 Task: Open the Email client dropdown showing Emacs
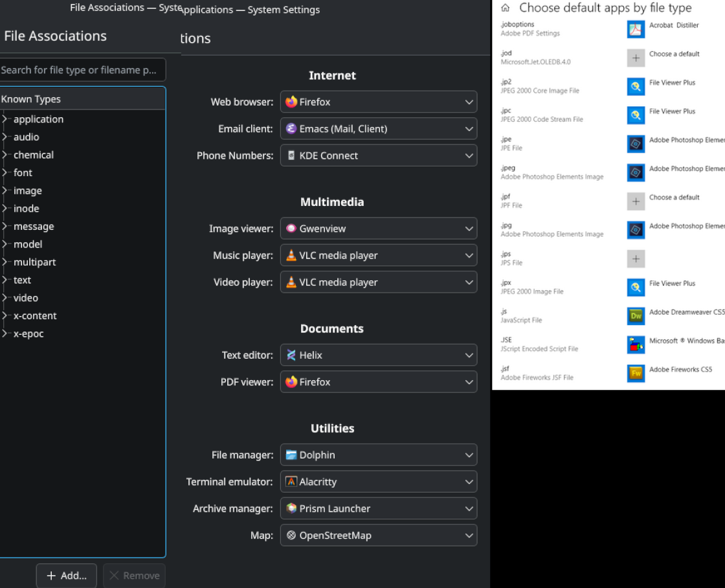tap(379, 129)
